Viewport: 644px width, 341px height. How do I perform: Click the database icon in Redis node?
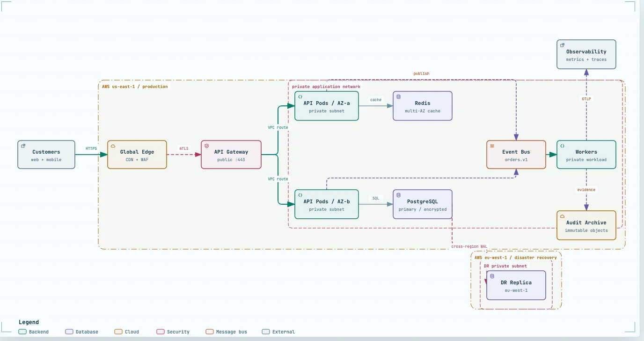[399, 96]
